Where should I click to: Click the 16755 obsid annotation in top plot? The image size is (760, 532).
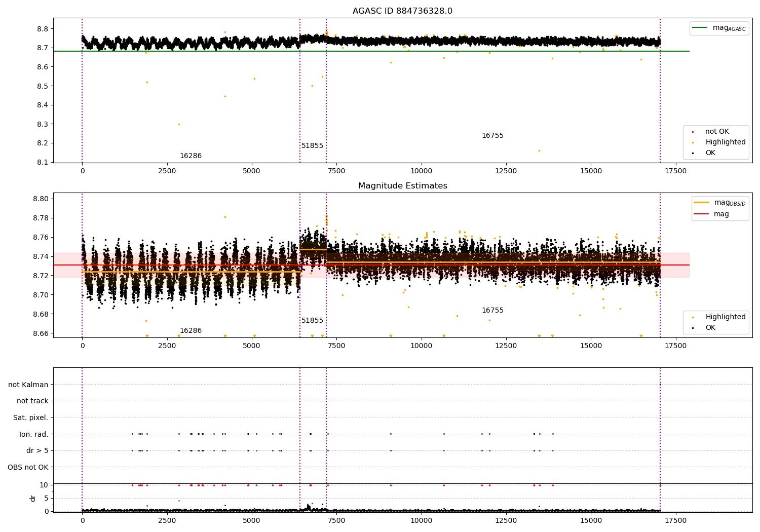click(492, 136)
